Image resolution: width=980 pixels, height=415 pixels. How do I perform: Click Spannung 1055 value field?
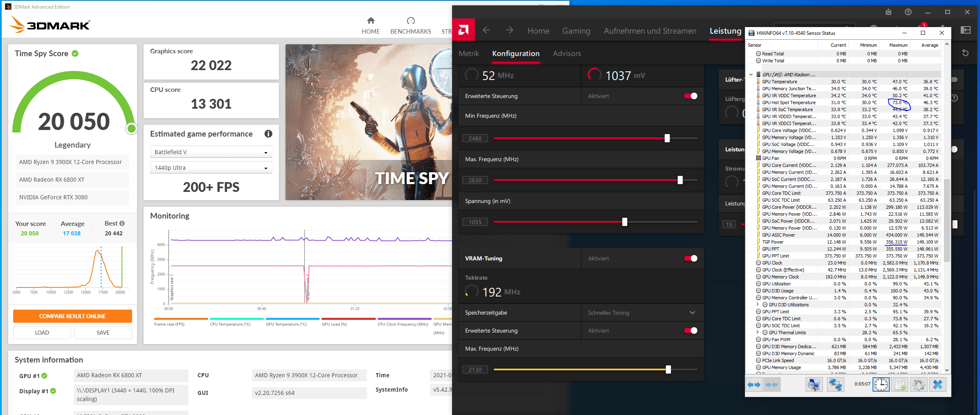click(475, 222)
